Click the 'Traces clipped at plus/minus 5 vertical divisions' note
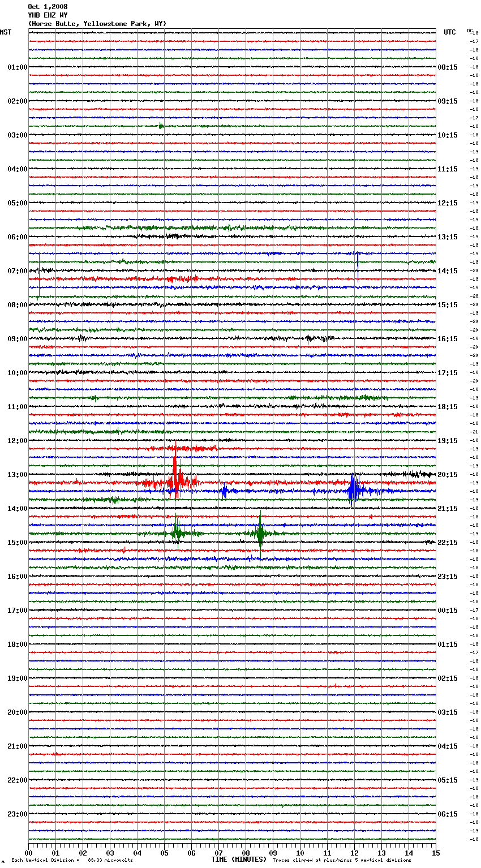This screenshot has width=481, height=868. [342, 861]
